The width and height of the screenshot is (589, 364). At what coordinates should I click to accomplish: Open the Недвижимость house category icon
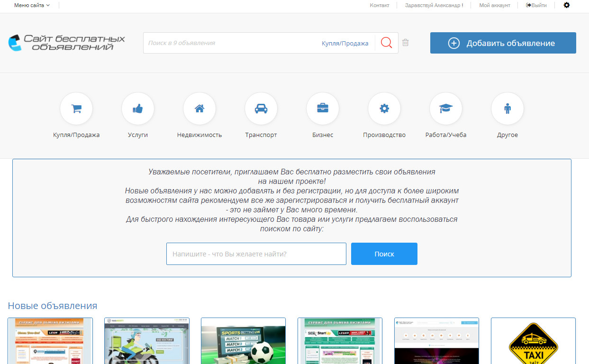pos(199,109)
